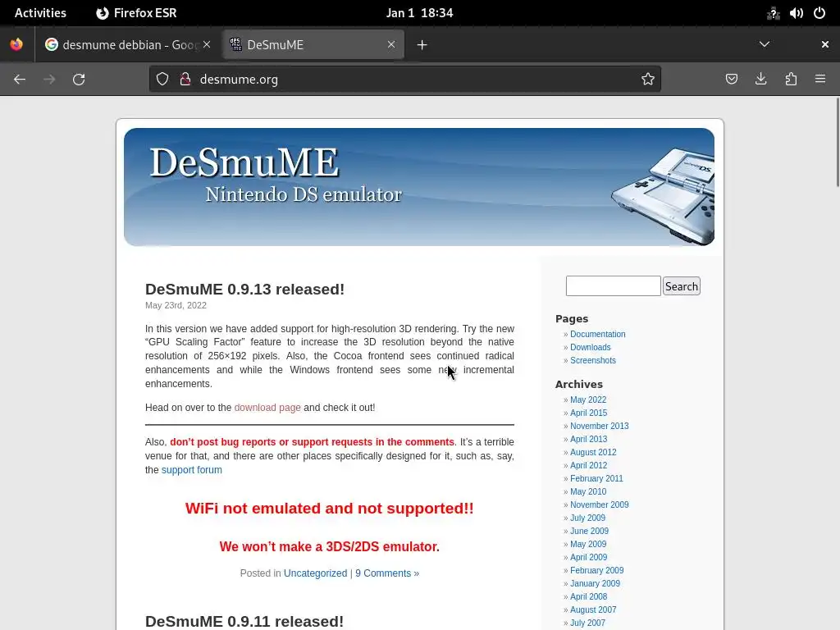Click the network status icon in top bar
This screenshot has height=630, width=840.
click(x=773, y=13)
